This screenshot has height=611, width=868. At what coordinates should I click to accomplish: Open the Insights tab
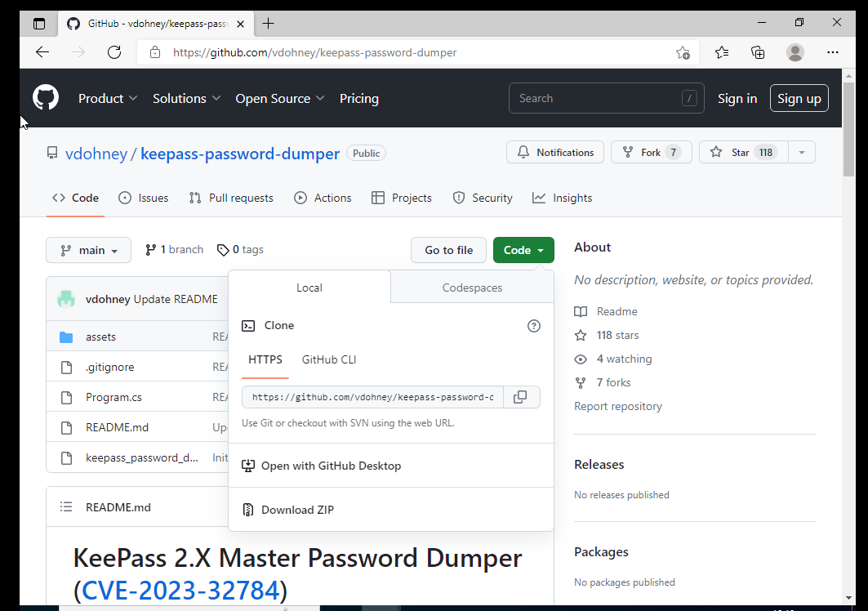pos(562,198)
